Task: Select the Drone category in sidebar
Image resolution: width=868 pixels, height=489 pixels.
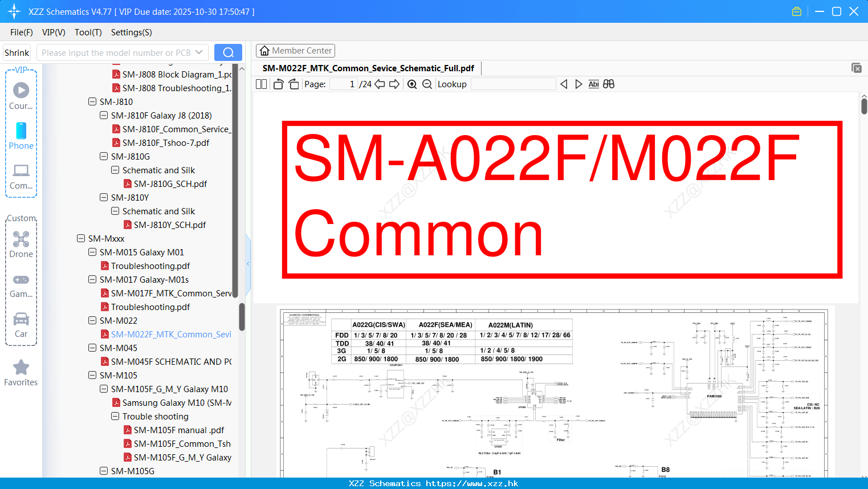Action: [x=21, y=244]
